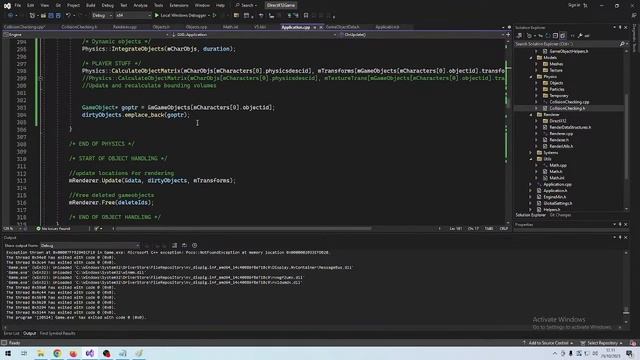The width and height of the screenshot is (640, 360).
Task: Click Solution Explorer search magnifier icon
Action: click(622, 44)
